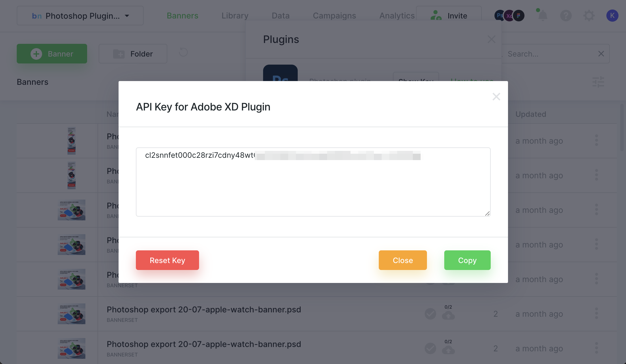The image size is (626, 364).
Task: Open the Photoshop plugin avatar icon
Action: (499, 16)
